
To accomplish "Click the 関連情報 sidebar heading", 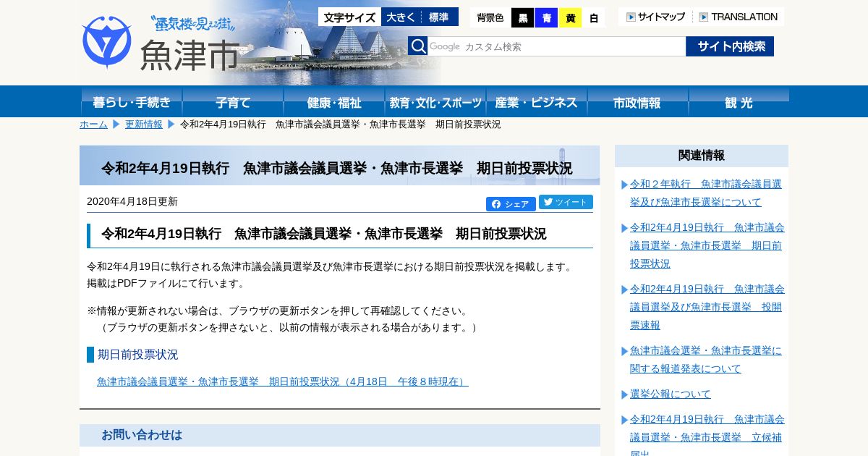I will 702,156.
